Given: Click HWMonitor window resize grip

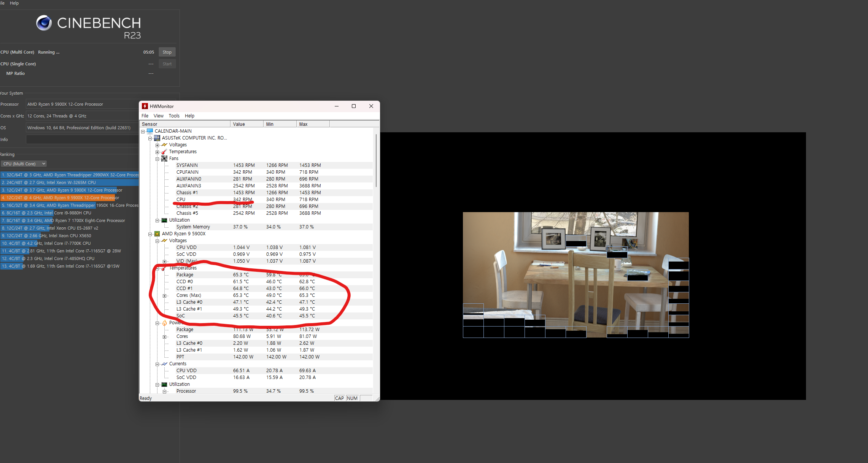Looking at the screenshot, I should pyautogui.click(x=377, y=398).
